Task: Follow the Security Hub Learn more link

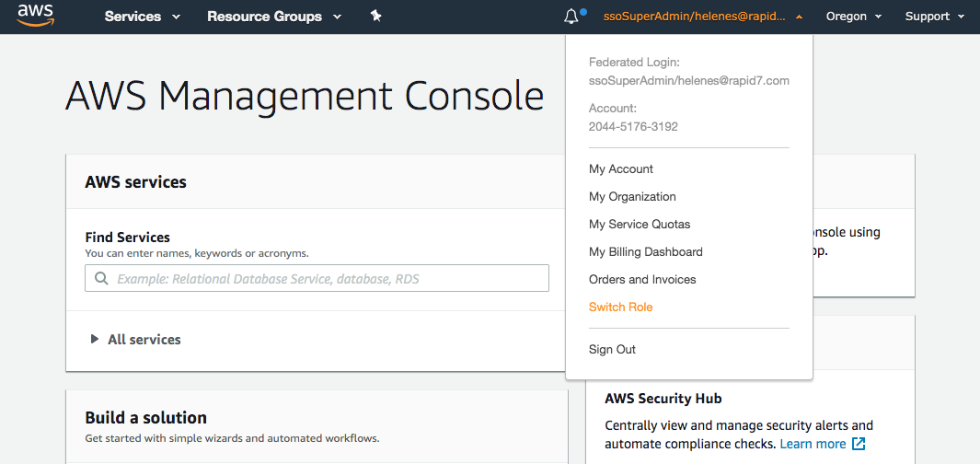Action: 813,444
